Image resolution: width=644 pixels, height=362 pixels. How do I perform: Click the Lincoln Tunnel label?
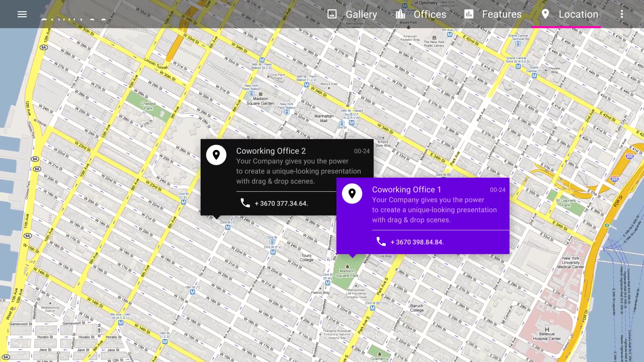[x=156, y=63]
